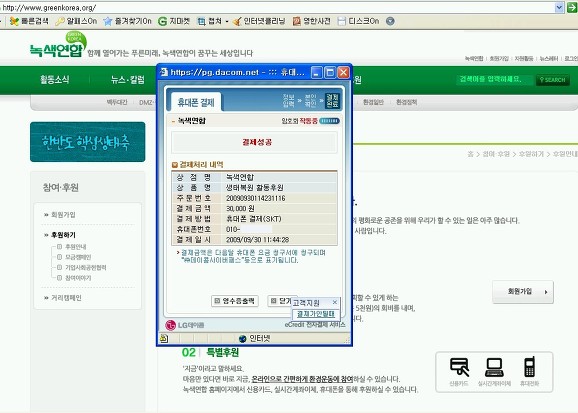Open 기업사회공헌협력 sidebar sub-item
Image resolution: width=578 pixels, height=413 pixels.
click(86, 267)
